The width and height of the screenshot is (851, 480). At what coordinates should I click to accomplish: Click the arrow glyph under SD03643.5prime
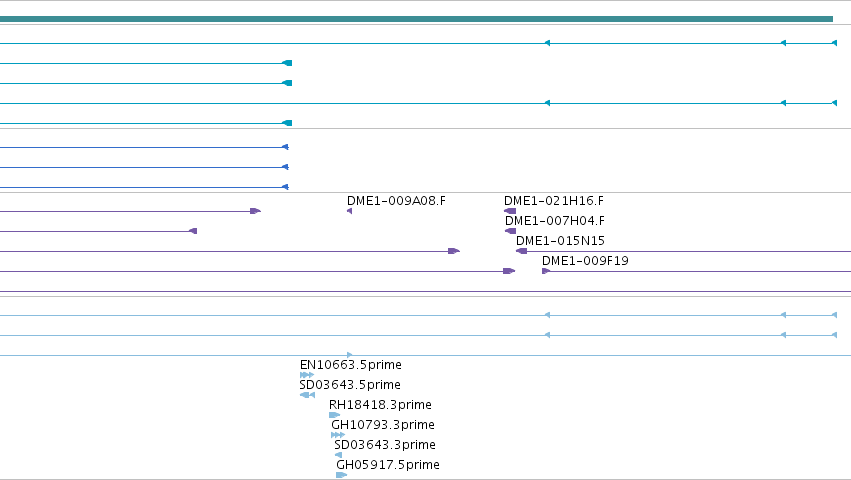(x=307, y=395)
